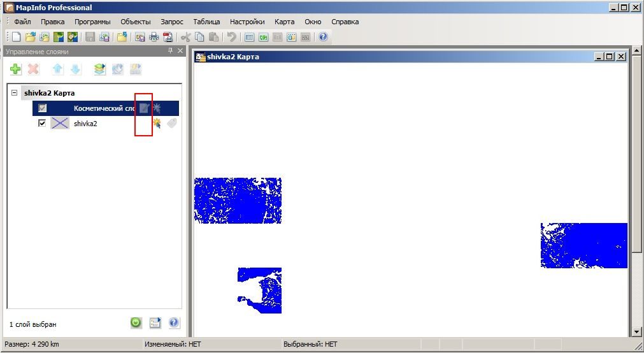644x353 pixels.
Task: Click the shivka2 style swatch preview
Action: pos(59,123)
